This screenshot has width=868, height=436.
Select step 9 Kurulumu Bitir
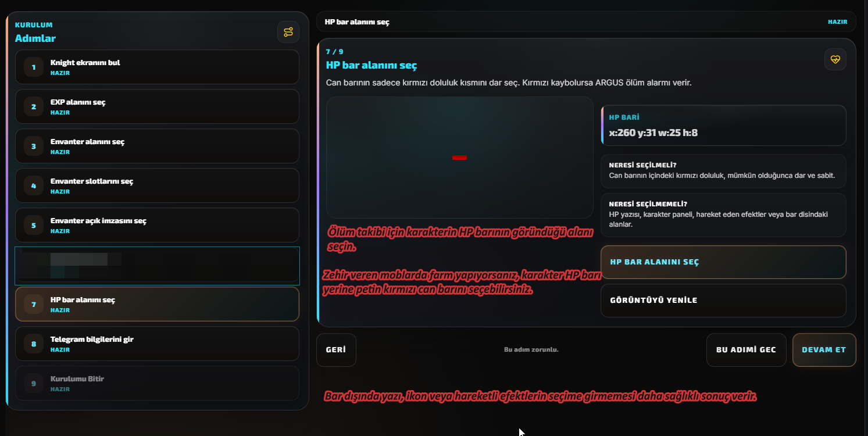tap(157, 383)
